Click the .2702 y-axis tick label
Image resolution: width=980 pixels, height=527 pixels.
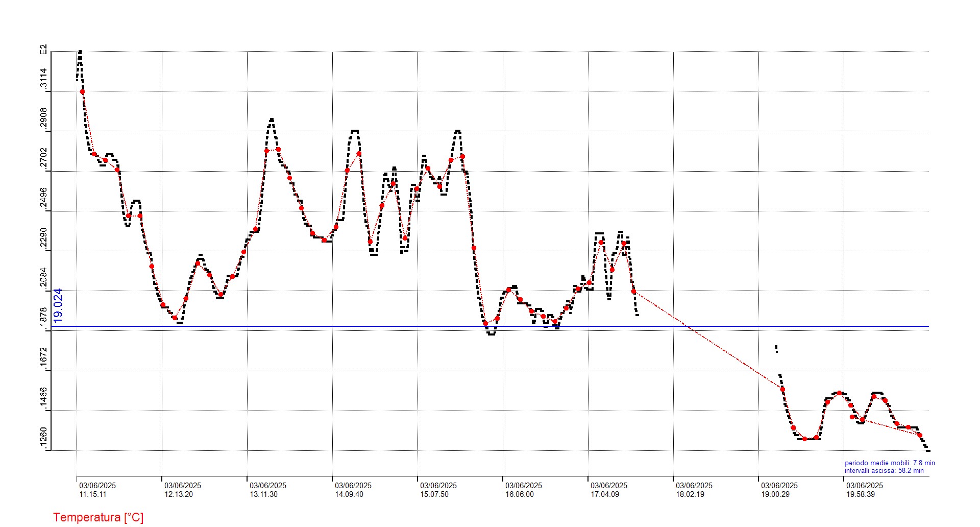[x=44, y=159]
